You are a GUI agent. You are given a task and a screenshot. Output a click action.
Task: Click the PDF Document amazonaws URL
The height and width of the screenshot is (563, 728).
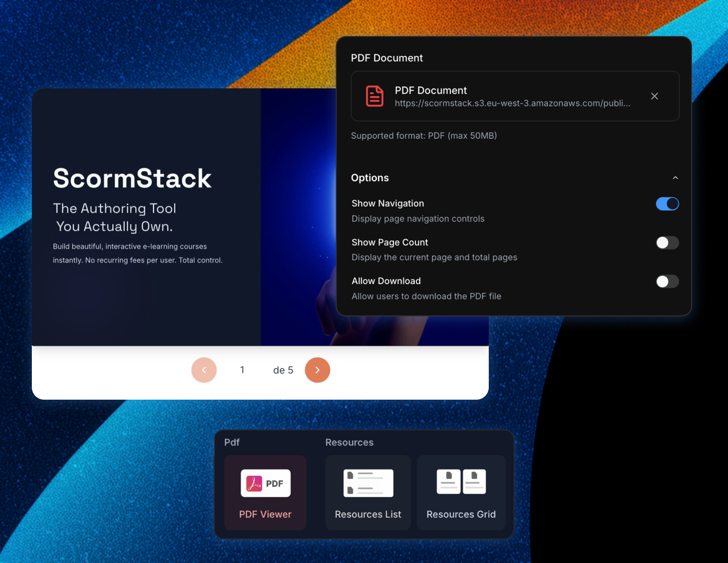[x=512, y=103]
